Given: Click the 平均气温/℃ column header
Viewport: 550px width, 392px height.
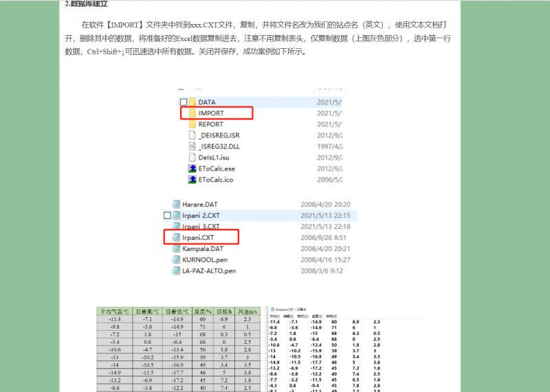Looking at the screenshot, I should click(114, 312).
